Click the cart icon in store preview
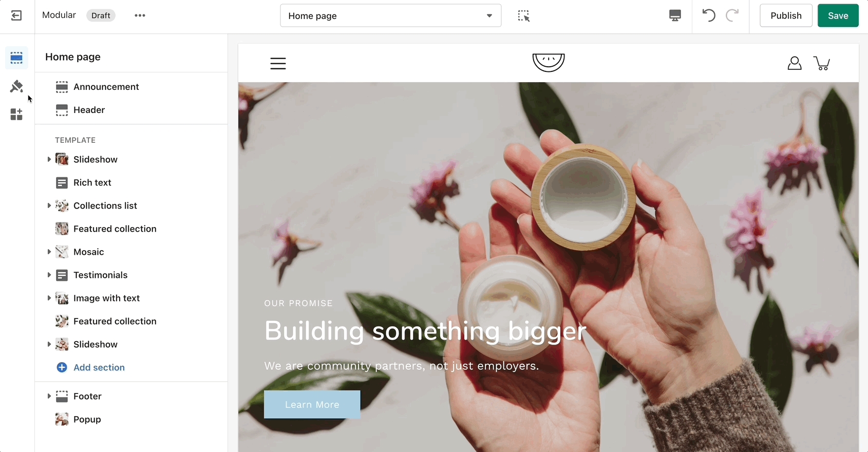The width and height of the screenshot is (868, 452). coord(822,63)
